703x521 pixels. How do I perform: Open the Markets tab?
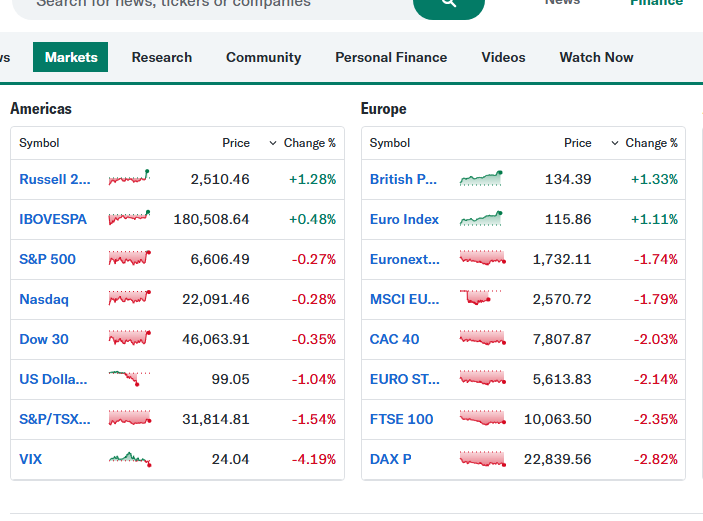[70, 57]
